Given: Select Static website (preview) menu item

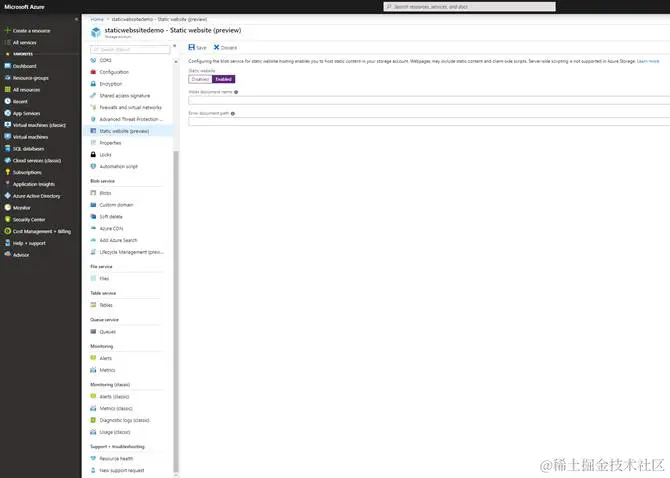Looking at the screenshot, I should coord(127,131).
